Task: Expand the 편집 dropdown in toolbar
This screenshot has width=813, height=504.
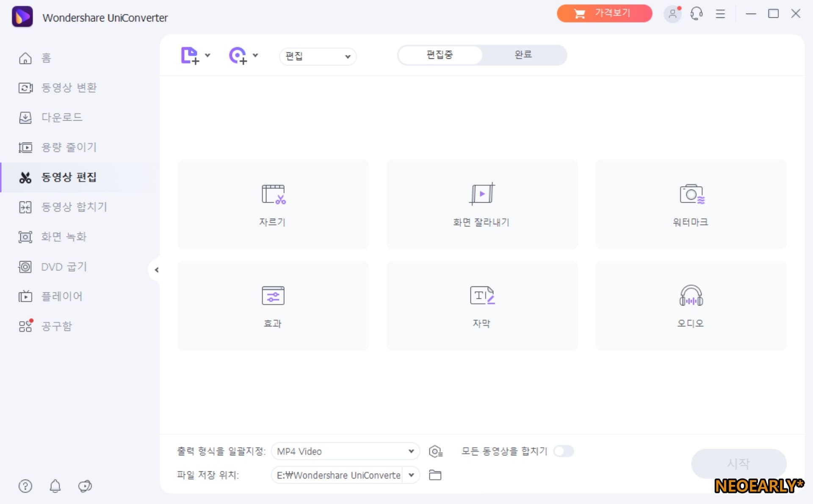Action: pos(318,56)
